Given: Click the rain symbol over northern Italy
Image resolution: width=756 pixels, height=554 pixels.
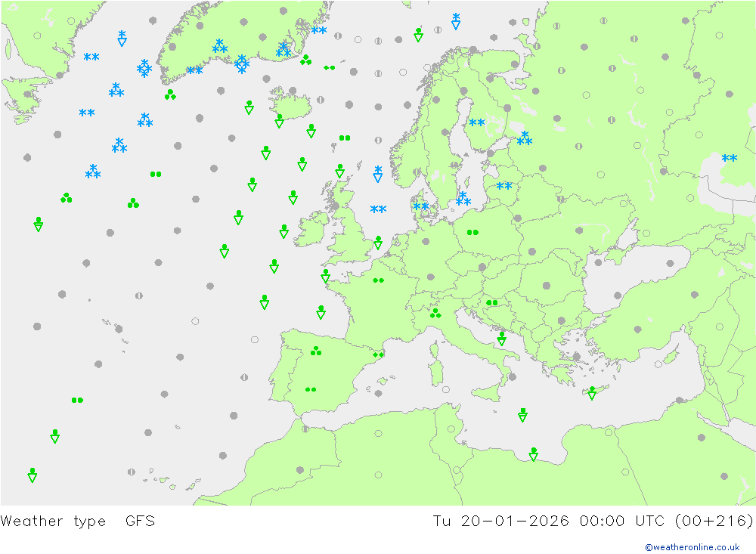Looking at the screenshot, I should 435,313.
